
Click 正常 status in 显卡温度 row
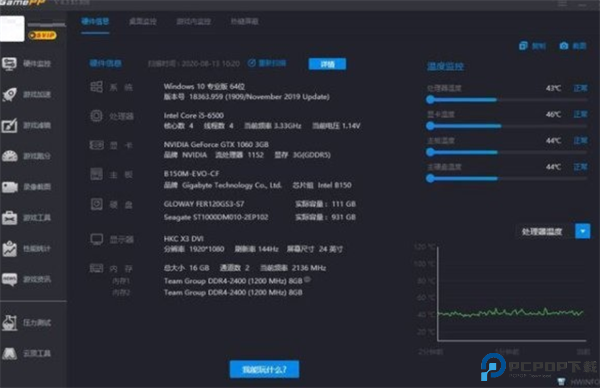pos(580,114)
